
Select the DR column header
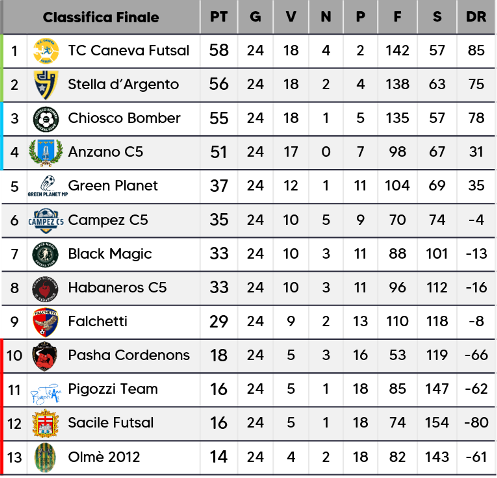[476, 17]
